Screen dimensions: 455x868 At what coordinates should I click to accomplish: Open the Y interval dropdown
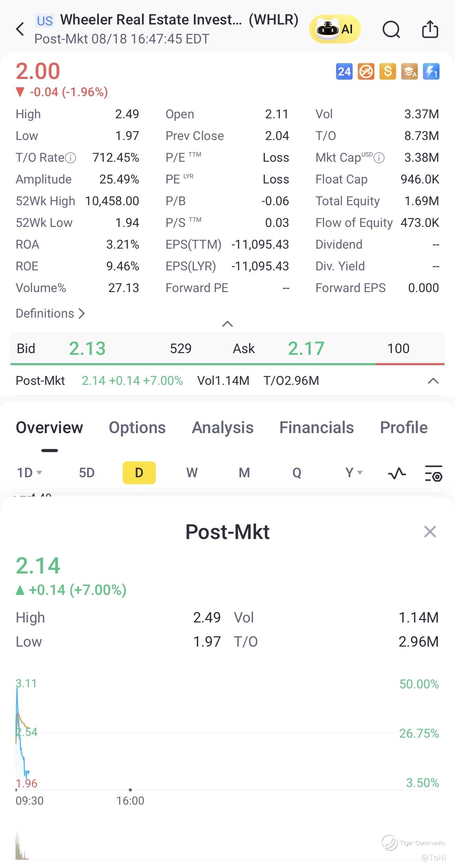click(354, 473)
